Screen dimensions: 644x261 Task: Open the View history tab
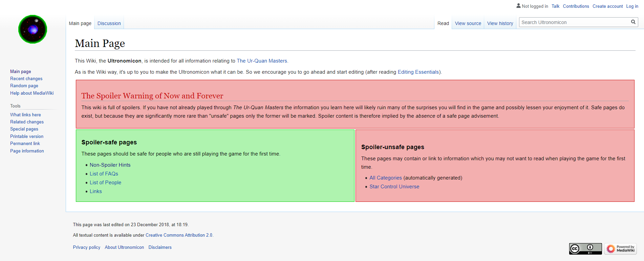(x=500, y=23)
